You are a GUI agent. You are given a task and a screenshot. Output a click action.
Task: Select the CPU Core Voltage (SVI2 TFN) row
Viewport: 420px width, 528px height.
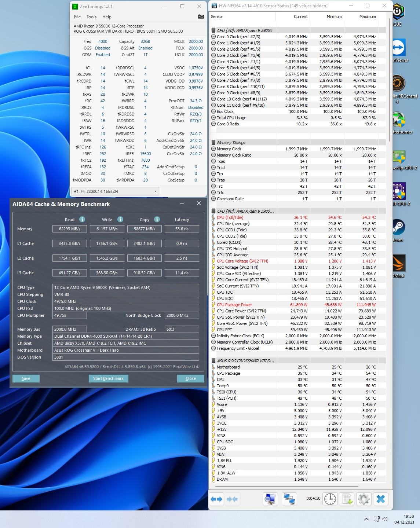point(298,261)
